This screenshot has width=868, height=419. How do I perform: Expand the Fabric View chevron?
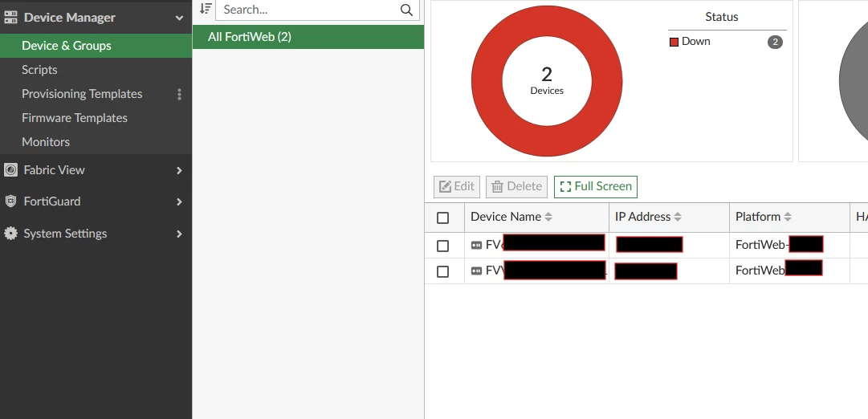click(x=179, y=170)
